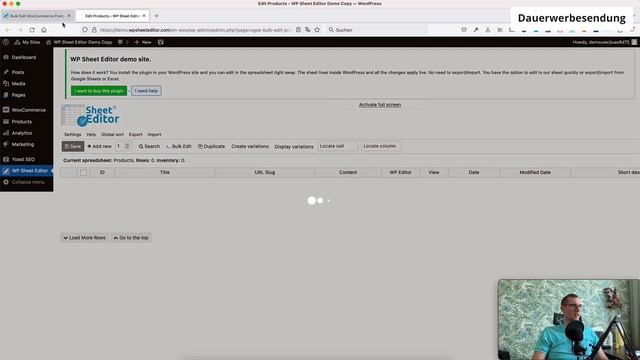Click the I need help button

[x=146, y=91]
